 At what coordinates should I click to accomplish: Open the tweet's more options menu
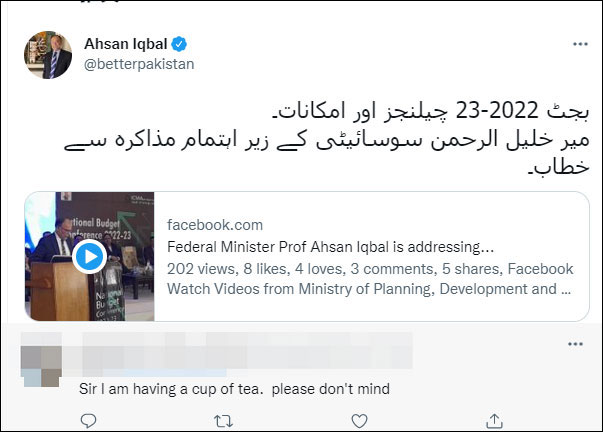click(x=579, y=45)
